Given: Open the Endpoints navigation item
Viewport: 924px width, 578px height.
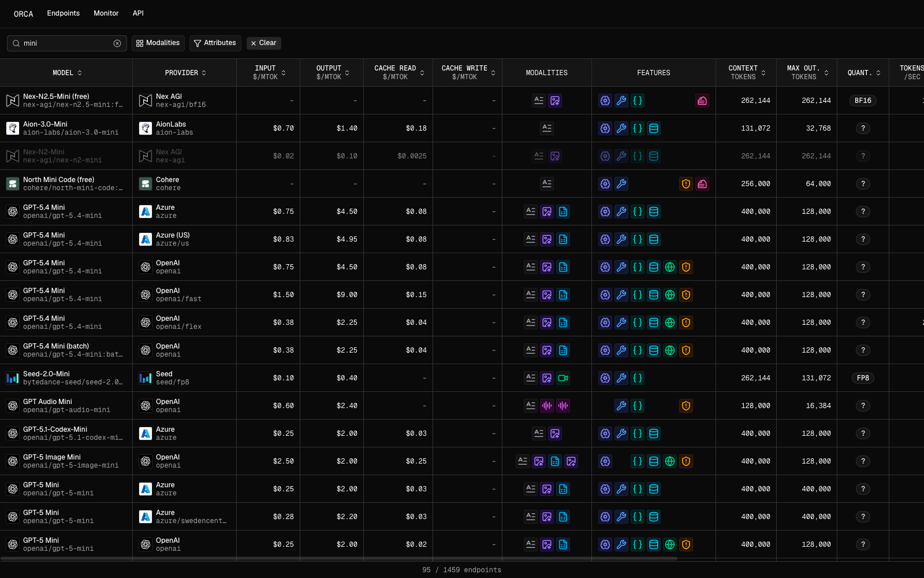Looking at the screenshot, I should click(64, 13).
